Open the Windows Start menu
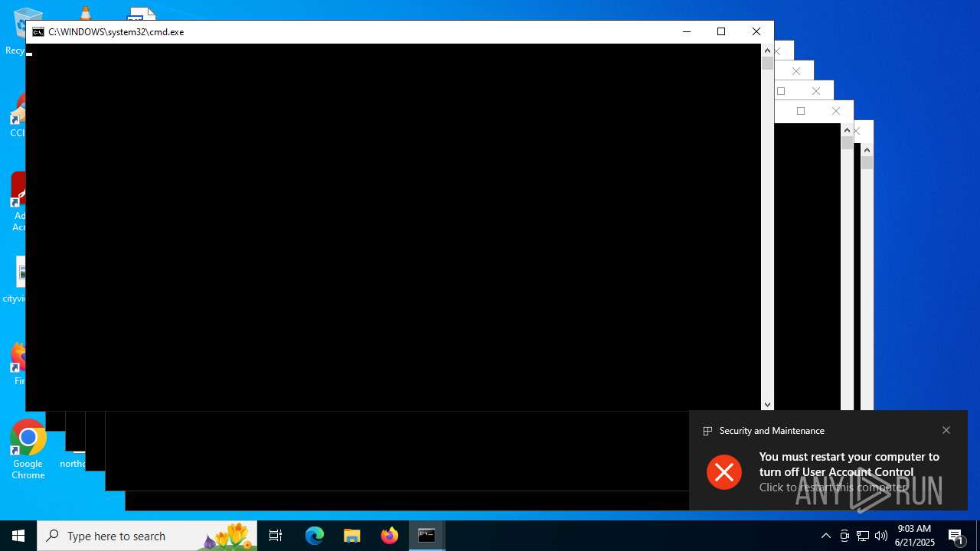980x551 pixels. coord(18,536)
